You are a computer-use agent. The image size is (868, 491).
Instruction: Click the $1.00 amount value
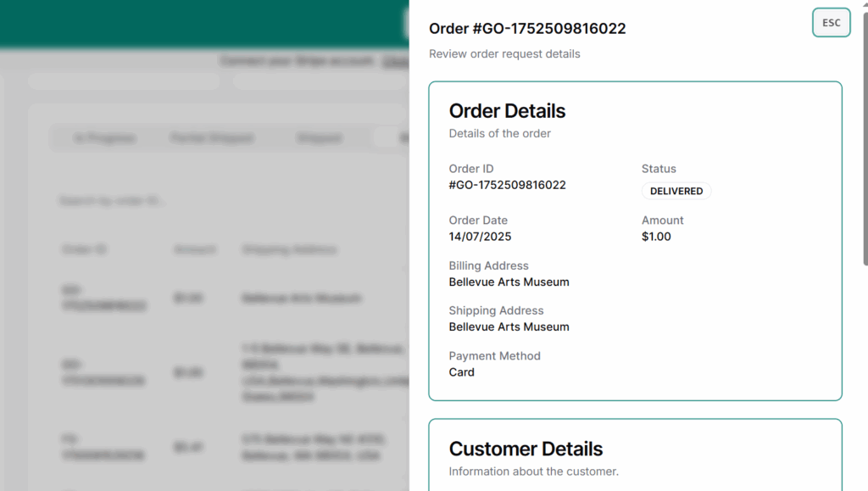(x=656, y=237)
